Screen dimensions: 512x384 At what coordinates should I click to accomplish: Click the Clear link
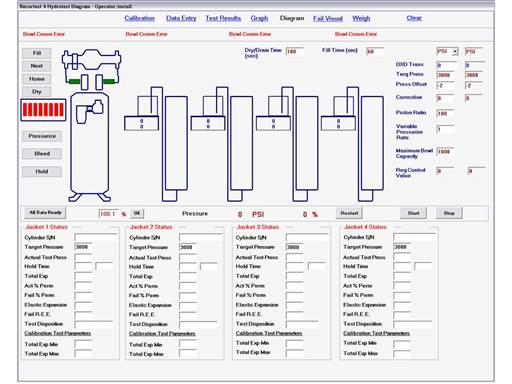414,18
